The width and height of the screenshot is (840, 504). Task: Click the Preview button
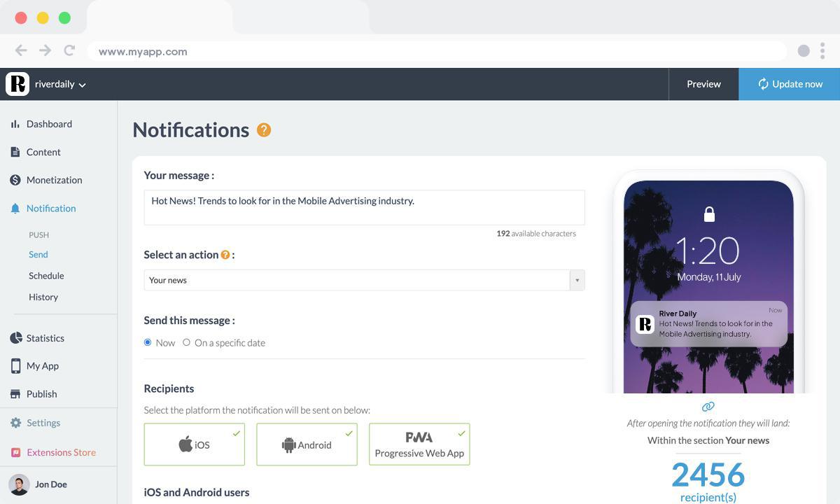point(703,84)
